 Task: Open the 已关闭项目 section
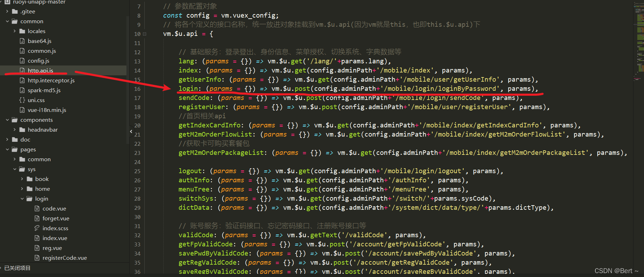17,268
